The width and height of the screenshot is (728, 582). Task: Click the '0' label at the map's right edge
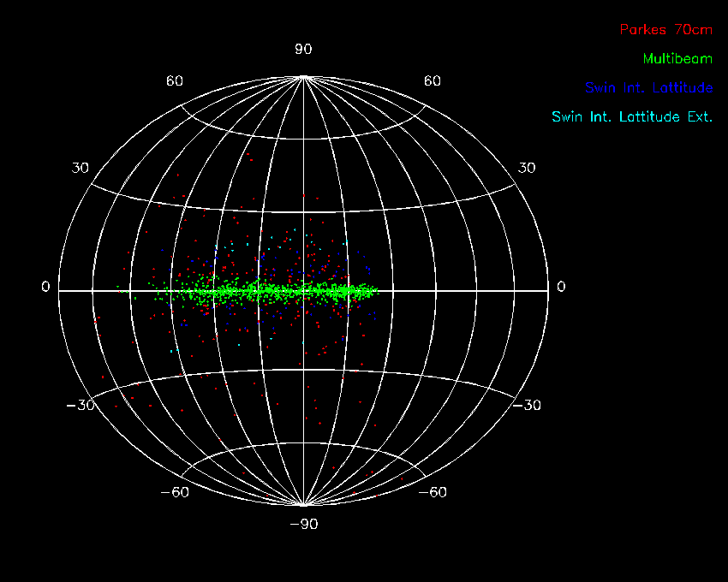[561, 287]
